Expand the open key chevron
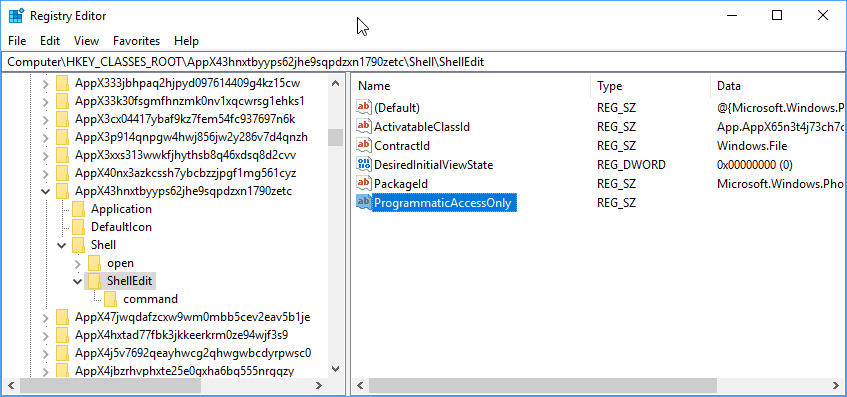 click(x=78, y=264)
